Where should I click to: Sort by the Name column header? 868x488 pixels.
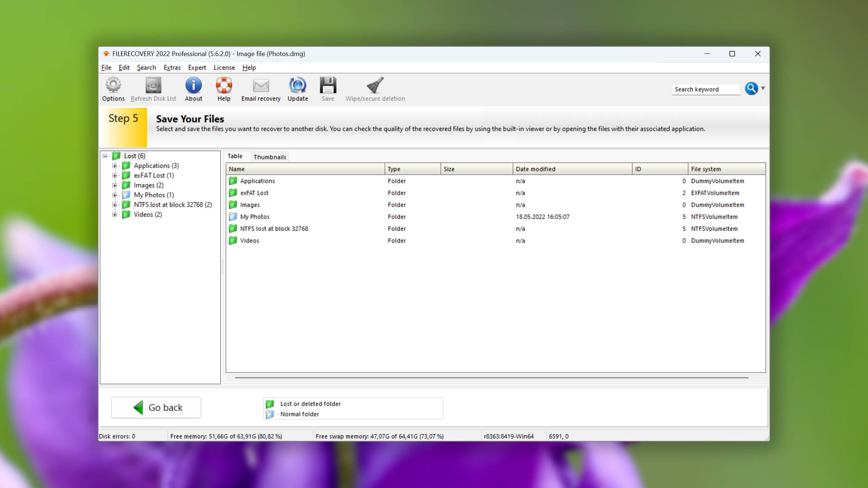tap(305, 169)
